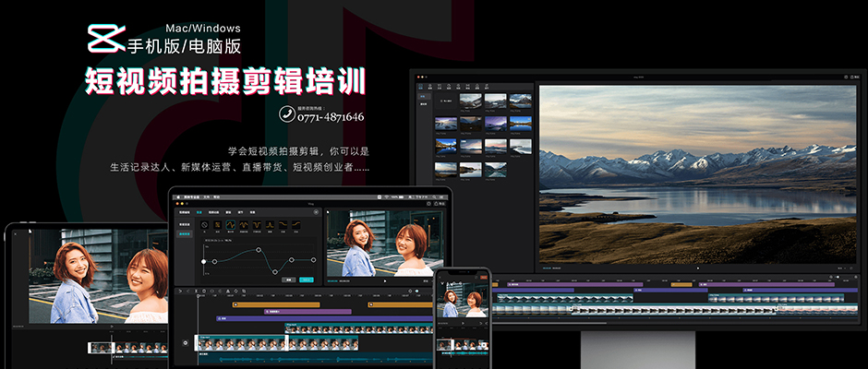Image resolution: width=868 pixels, height=369 pixels.
Task: Click the white first point on the speed curve
Action: [204, 261]
